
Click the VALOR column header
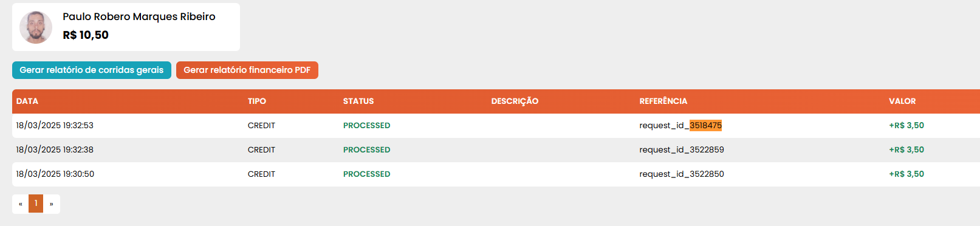pyautogui.click(x=902, y=101)
